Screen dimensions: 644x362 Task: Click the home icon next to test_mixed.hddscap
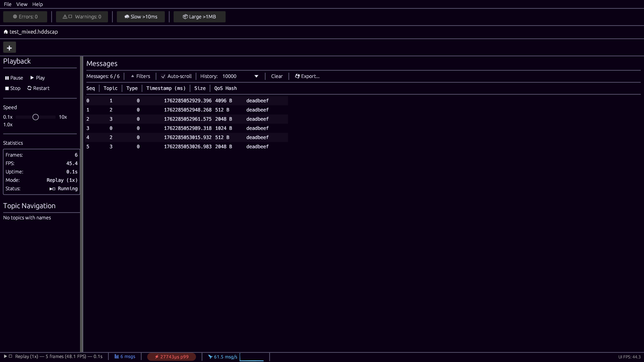tap(5, 32)
